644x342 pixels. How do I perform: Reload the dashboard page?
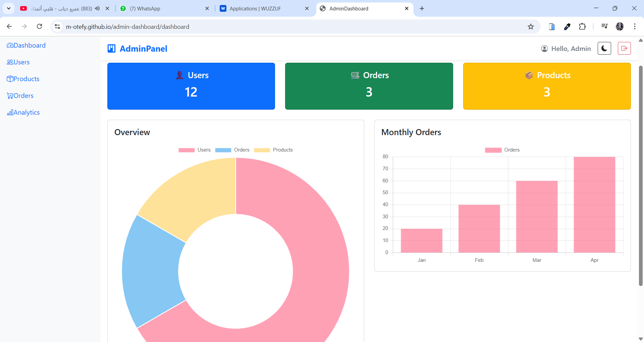pos(40,26)
